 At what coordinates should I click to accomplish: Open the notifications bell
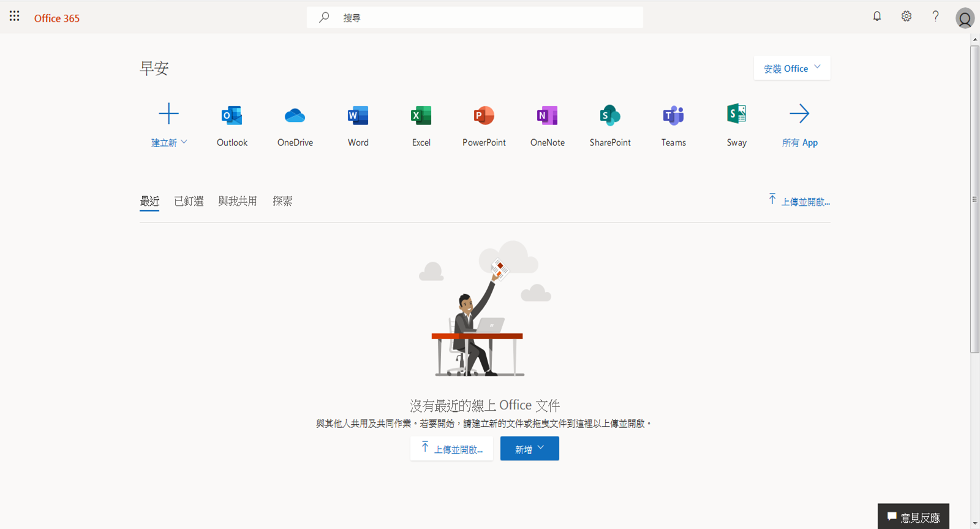[877, 17]
